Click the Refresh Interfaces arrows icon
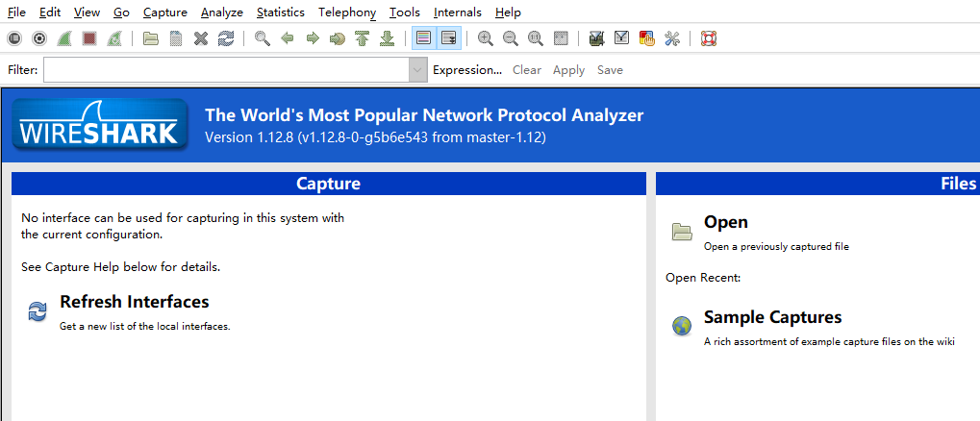 point(38,311)
